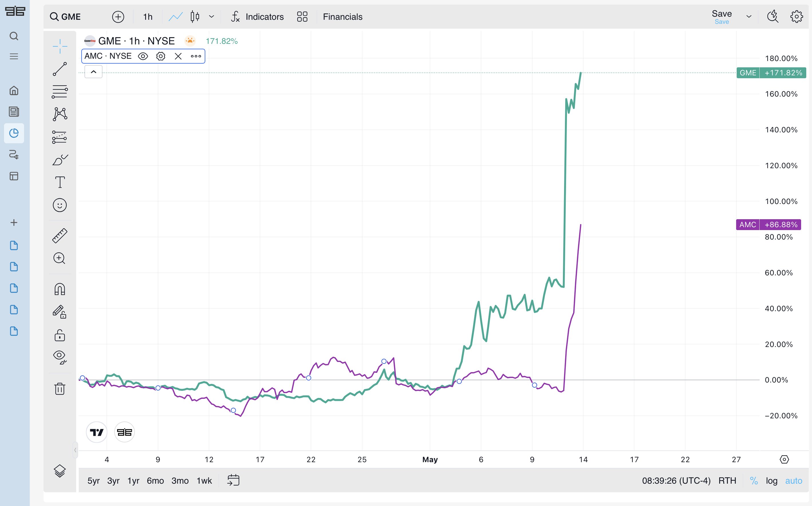This screenshot has width=812, height=506.
Task: Click the round logo badge beside TradingView
Action: tap(125, 432)
